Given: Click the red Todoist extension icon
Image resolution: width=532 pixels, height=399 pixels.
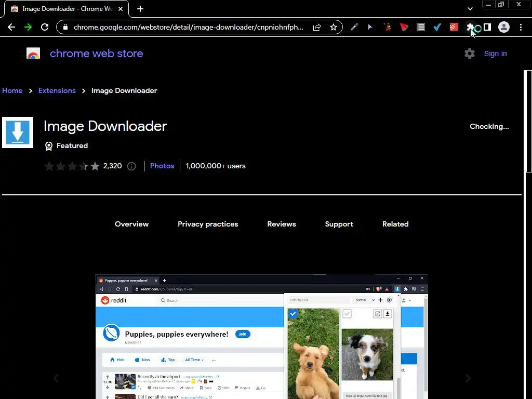Looking at the screenshot, I should pyautogui.click(x=454, y=27).
